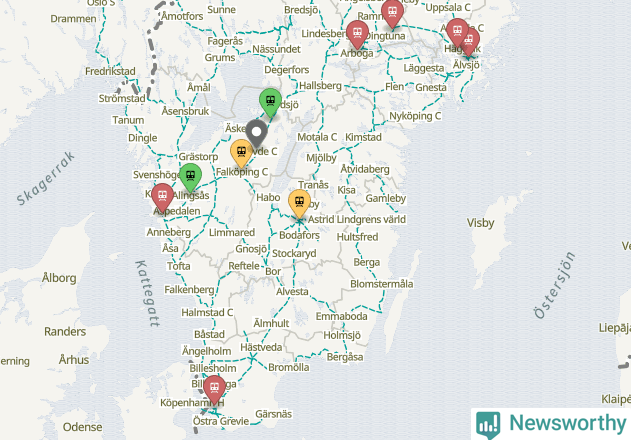Click the Älmhult station label
Screen dimensions: 631x440
pos(271,323)
